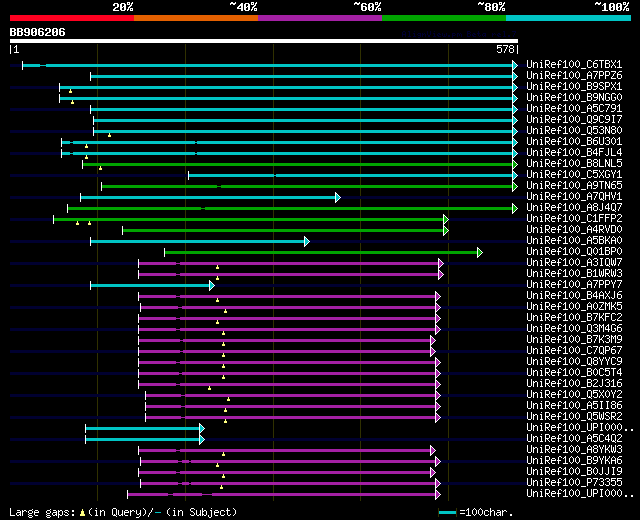The image size is (640, 520).
Task: Click the green arrowhead ending C1FFP2 alignment
Action: 446,220
